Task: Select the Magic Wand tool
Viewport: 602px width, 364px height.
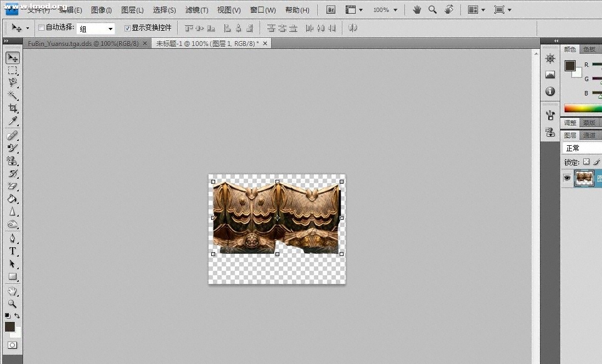Action: (13, 96)
